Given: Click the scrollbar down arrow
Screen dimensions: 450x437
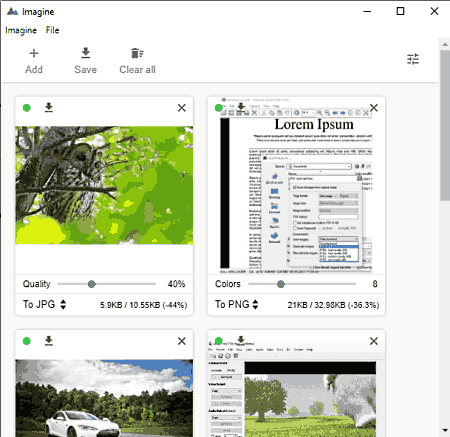Looking at the screenshot, I should (x=445, y=430).
